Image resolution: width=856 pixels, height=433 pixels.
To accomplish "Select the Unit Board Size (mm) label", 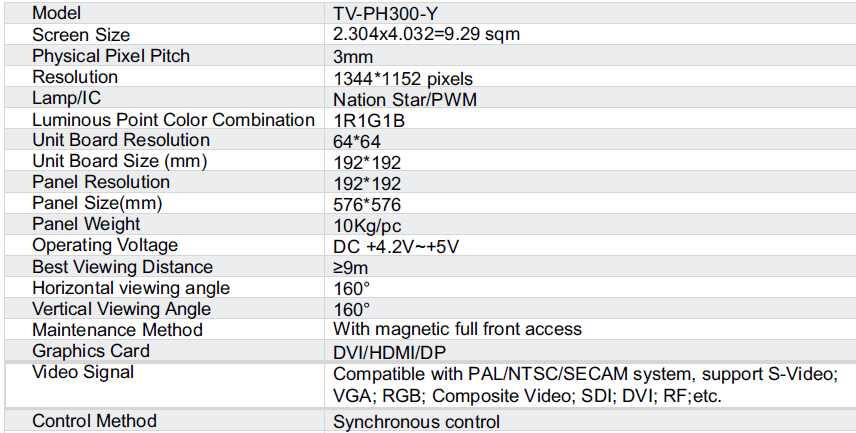I will click(120, 162).
